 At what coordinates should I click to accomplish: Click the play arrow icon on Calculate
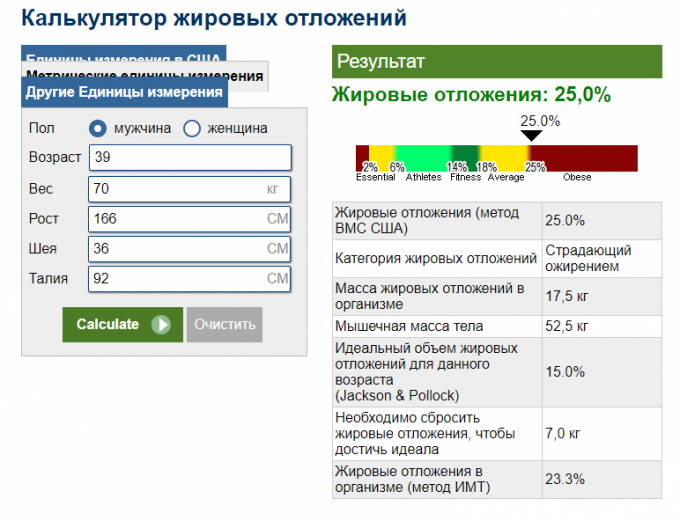[161, 324]
